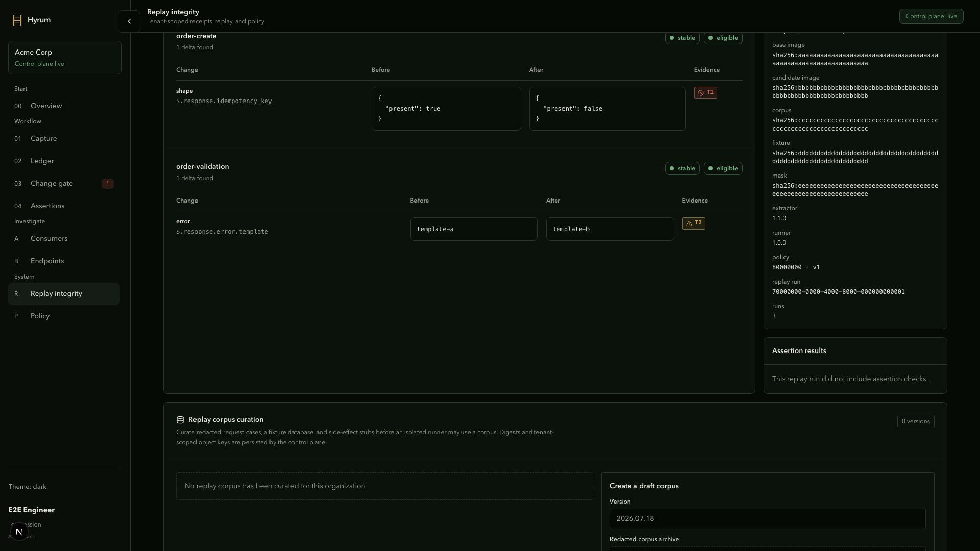Click the T2 evidence warning badge

point(694,223)
